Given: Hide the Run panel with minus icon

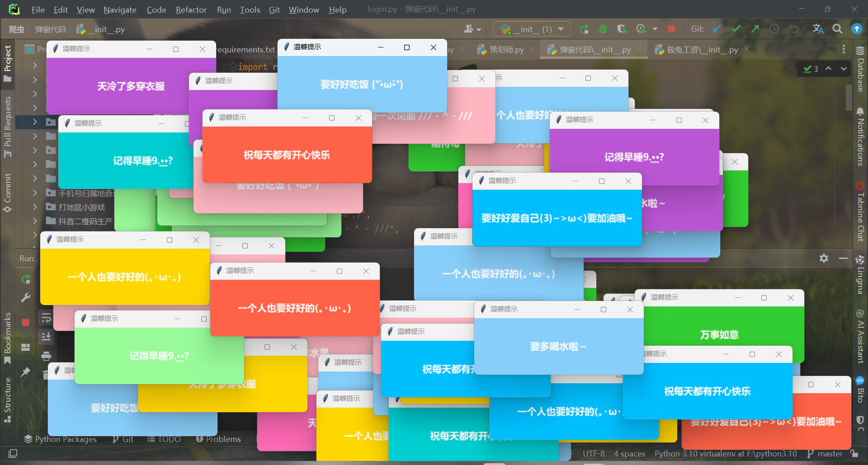Looking at the screenshot, I should coord(843,258).
